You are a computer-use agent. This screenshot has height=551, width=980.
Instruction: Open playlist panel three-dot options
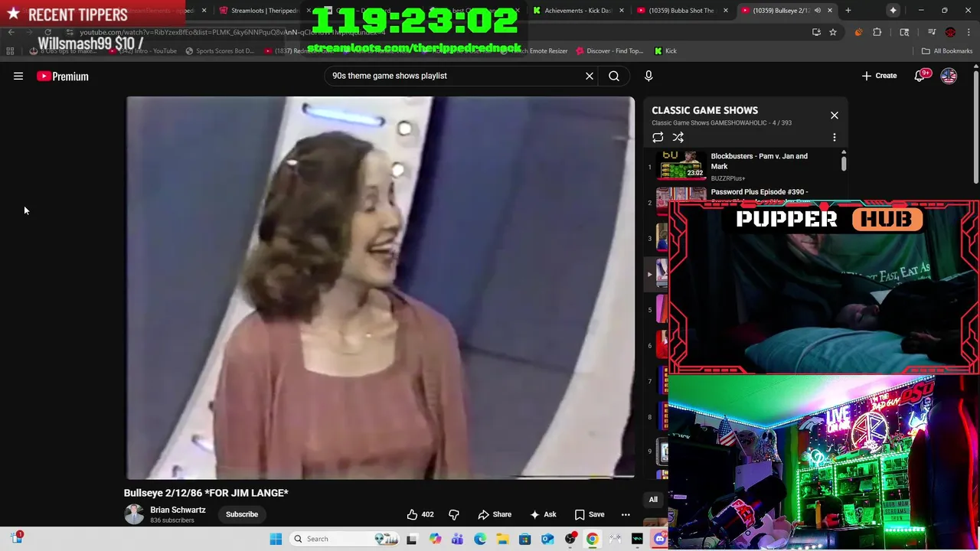(x=835, y=138)
